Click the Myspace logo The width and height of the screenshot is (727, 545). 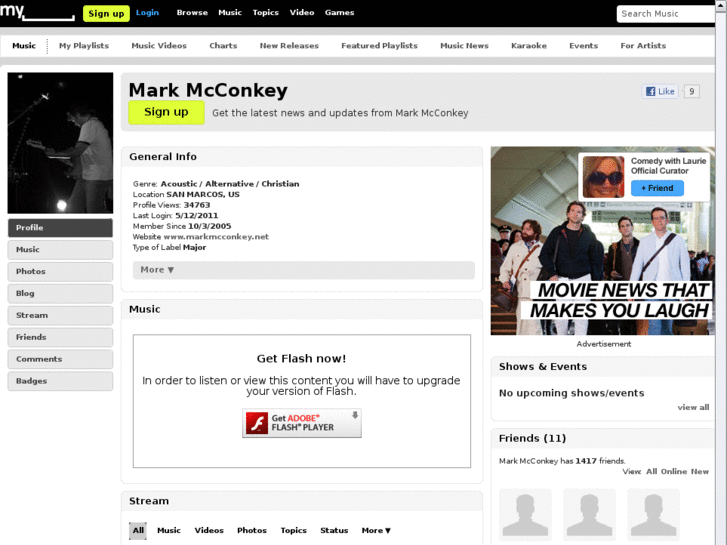pos(37,12)
